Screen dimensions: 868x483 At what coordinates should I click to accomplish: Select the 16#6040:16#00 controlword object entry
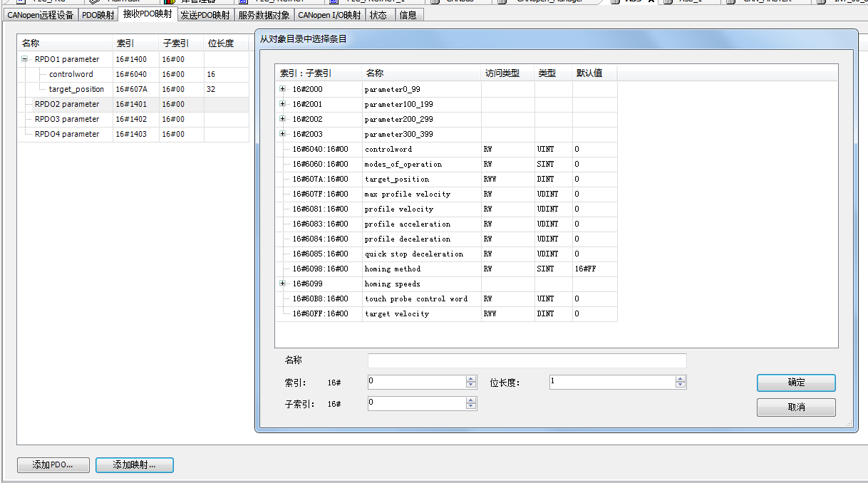pyautogui.click(x=446, y=149)
